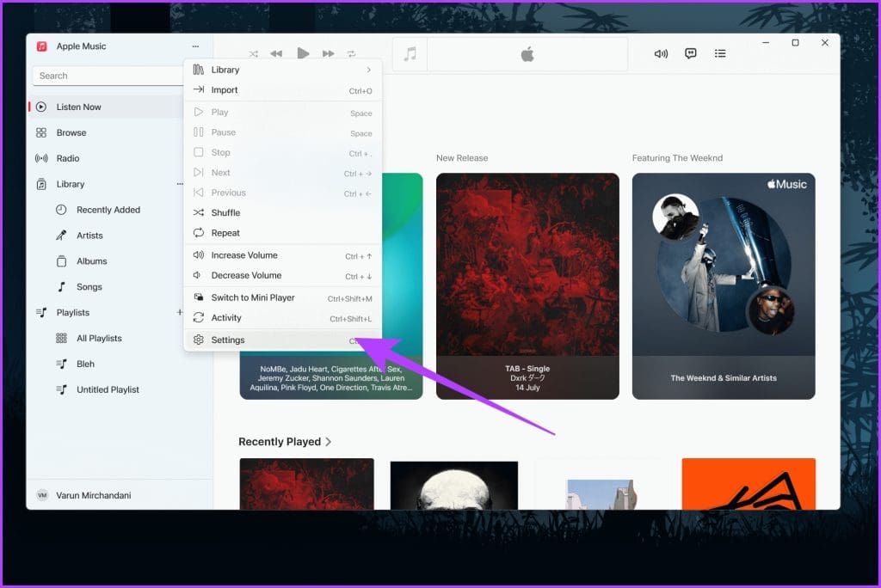Choose Decrease Volume menu item
Viewport: 881px width, 588px height.
(282, 276)
